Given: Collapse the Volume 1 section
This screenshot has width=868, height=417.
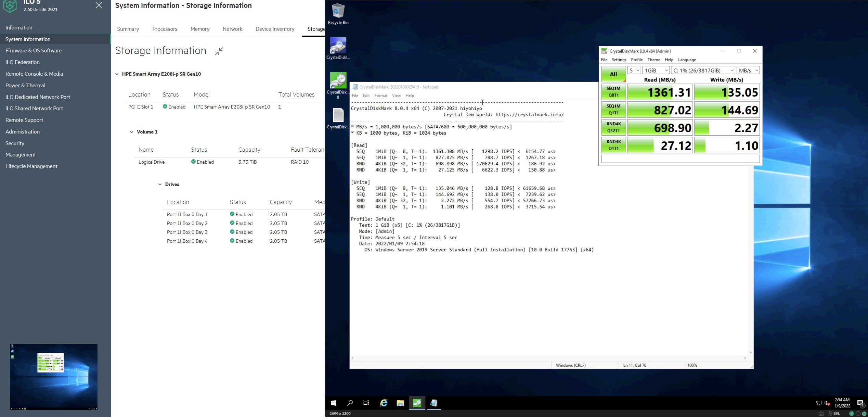Looking at the screenshot, I should tap(131, 132).
